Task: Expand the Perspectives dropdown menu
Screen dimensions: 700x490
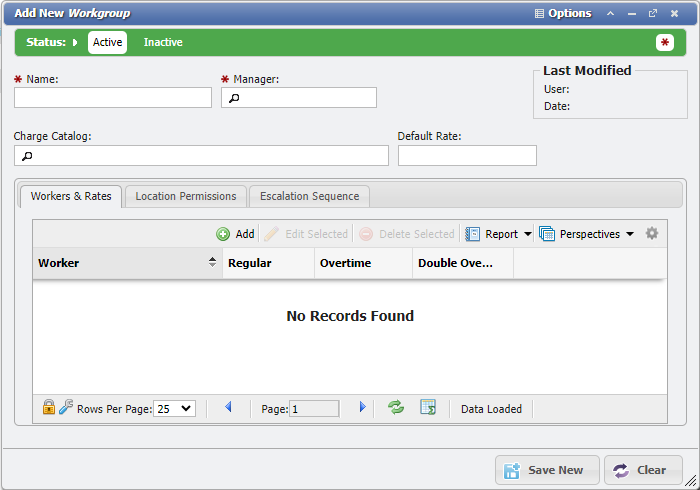Action: point(629,234)
